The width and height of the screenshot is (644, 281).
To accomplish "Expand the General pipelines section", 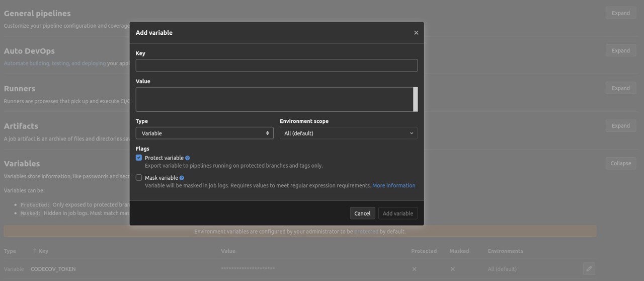I will [621, 13].
